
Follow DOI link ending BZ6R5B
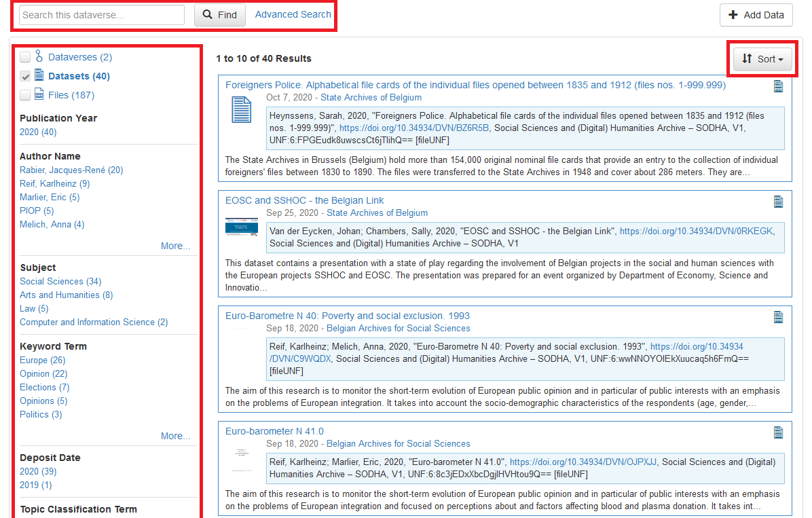pos(414,128)
